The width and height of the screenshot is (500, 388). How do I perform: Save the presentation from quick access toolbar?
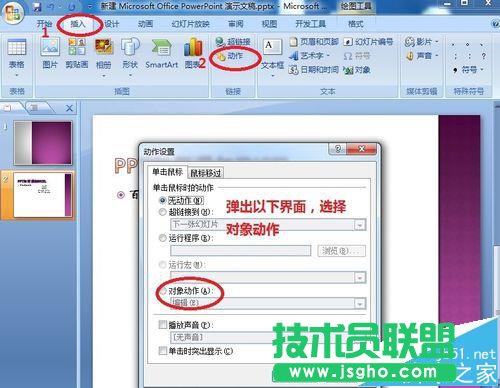[37, 6]
